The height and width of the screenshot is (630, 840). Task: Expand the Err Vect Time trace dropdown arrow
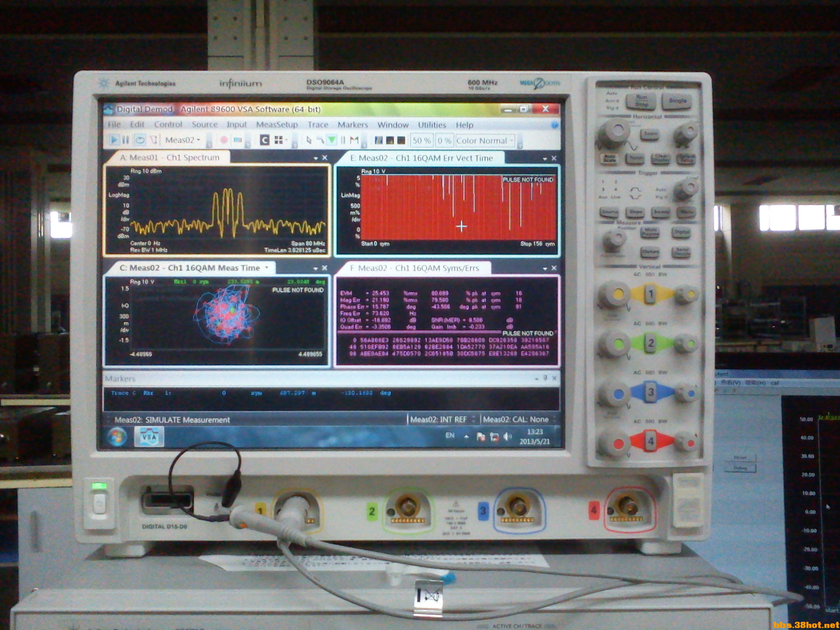pos(545,158)
